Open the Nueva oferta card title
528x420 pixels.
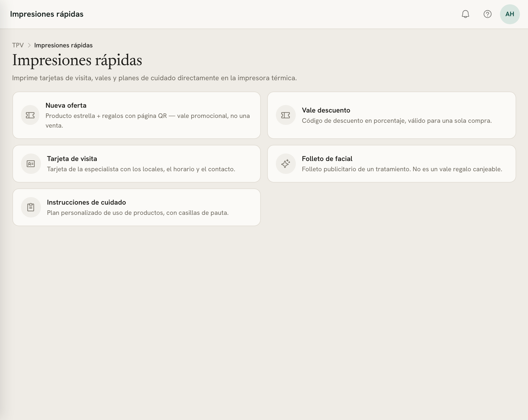point(66,105)
